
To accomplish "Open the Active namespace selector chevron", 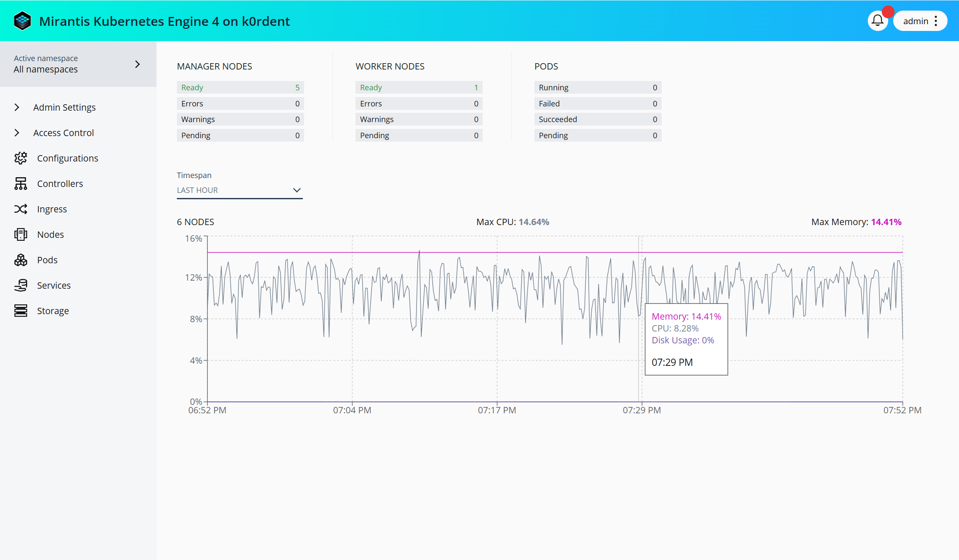I will [x=137, y=64].
